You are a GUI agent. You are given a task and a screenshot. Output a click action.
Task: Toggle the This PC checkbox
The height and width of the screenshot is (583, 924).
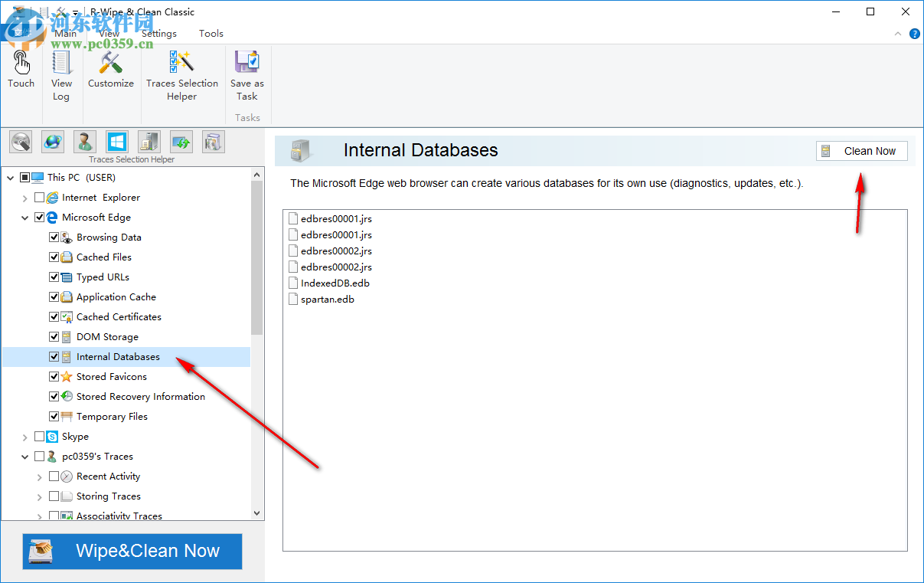point(25,177)
